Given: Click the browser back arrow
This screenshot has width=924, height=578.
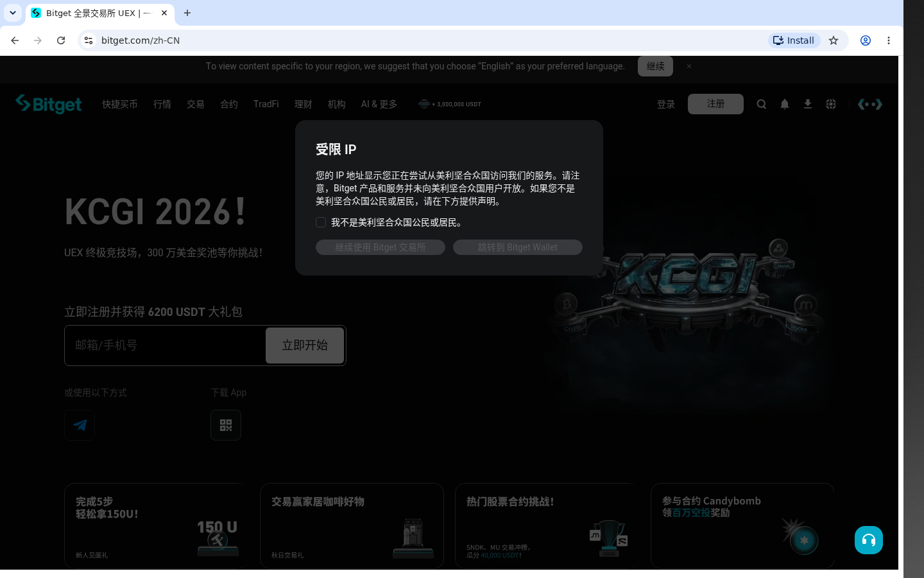Looking at the screenshot, I should click(15, 40).
